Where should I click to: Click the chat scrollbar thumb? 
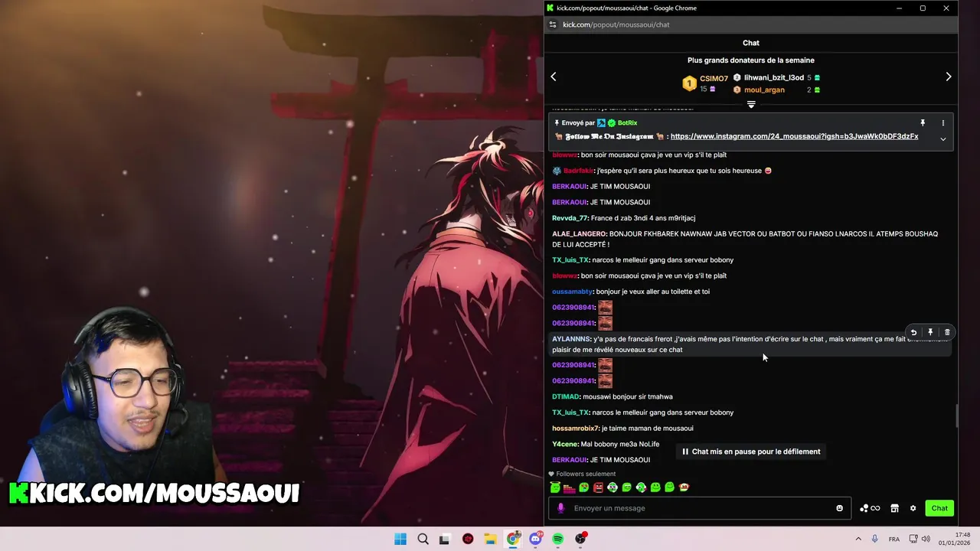(955, 416)
